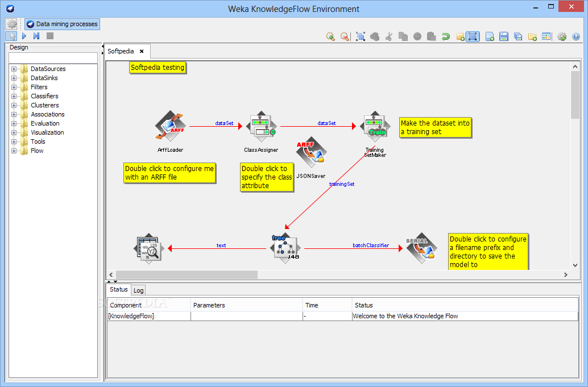588x387 pixels.
Task: Click 'Welcome to the Weka Knowledge Flow' cell
Action: pos(465,316)
